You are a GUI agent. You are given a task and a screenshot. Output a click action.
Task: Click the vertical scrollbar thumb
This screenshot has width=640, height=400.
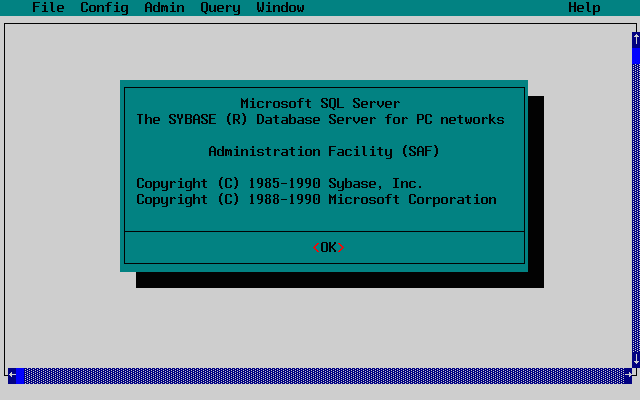(636, 56)
